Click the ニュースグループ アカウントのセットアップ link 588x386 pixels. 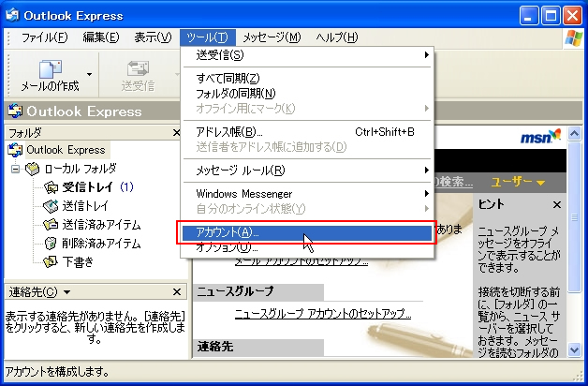[x=323, y=314]
